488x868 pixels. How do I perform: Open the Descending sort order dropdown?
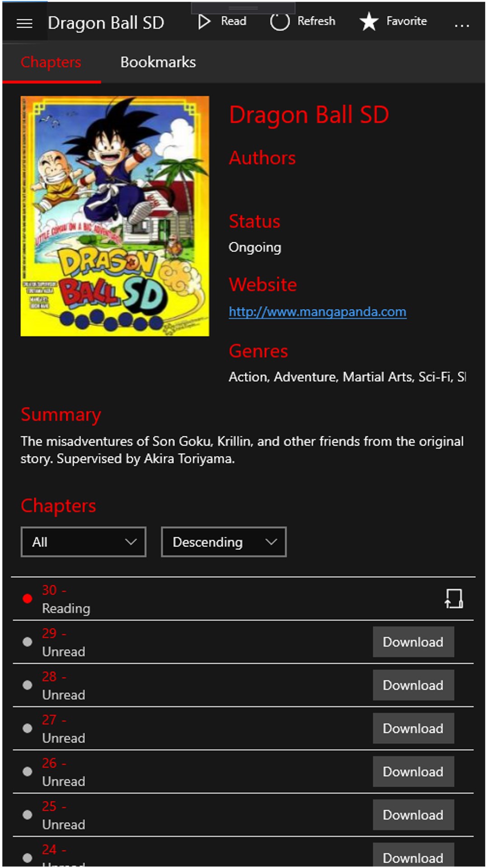(x=224, y=542)
